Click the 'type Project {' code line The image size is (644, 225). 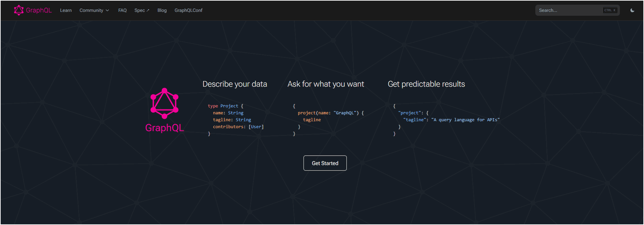[225, 106]
